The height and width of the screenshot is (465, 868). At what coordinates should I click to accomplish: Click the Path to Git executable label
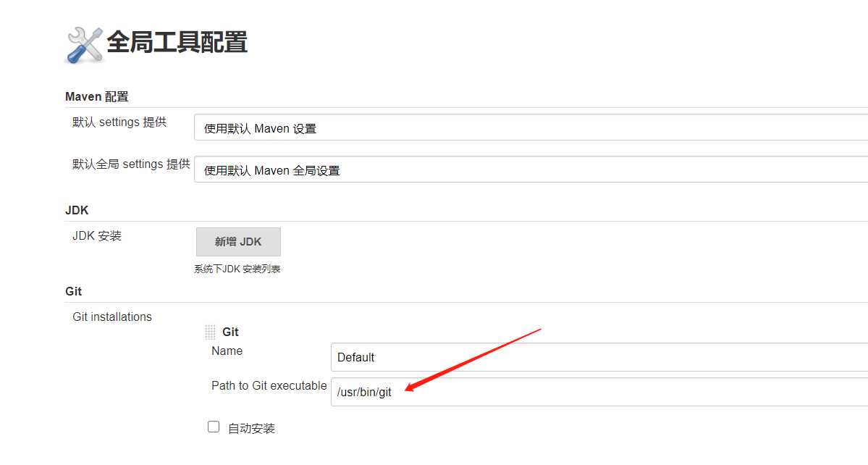(269, 386)
